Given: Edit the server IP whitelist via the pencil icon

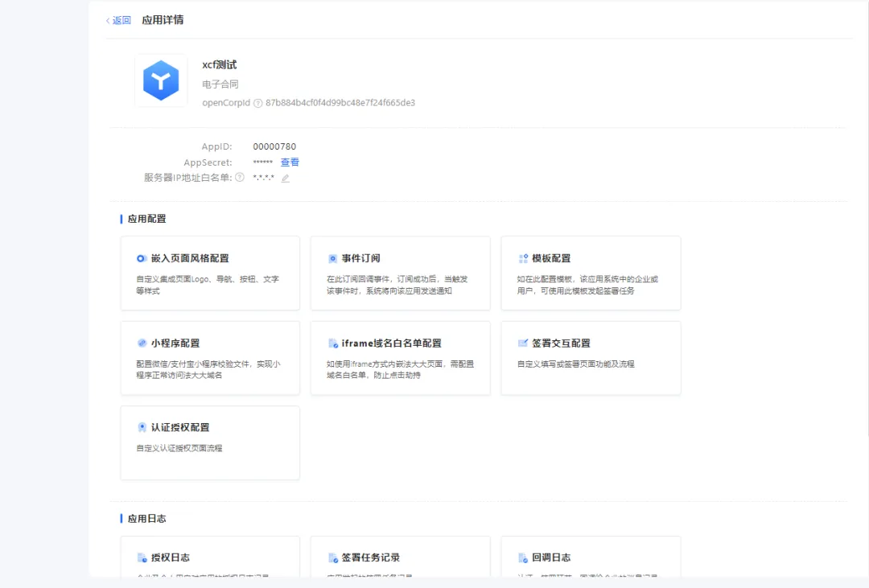Looking at the screenshot, I should [x=285, y=178].
